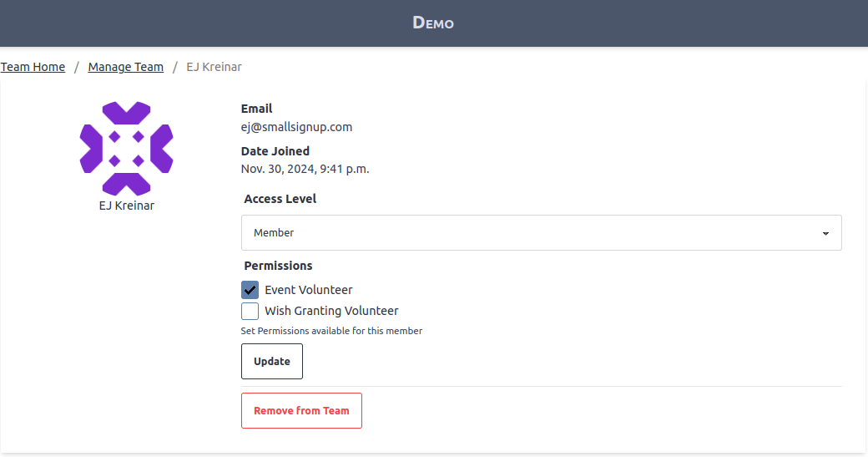Open the Access Level Member dropdown
The height and width of the screenshot is (457, 868).
541,233
